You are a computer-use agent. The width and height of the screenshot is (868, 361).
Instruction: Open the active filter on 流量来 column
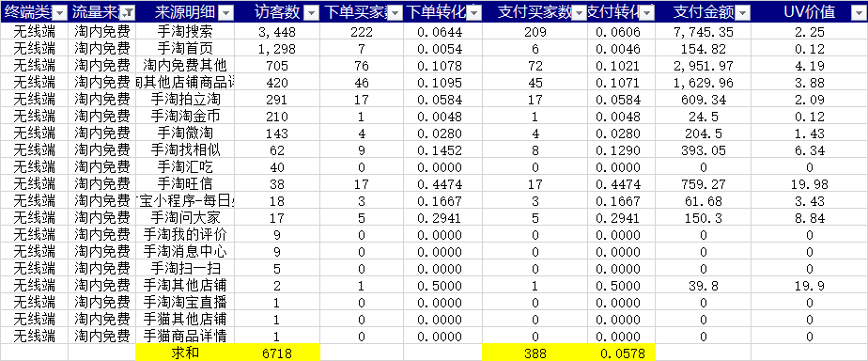pos(128,13)
